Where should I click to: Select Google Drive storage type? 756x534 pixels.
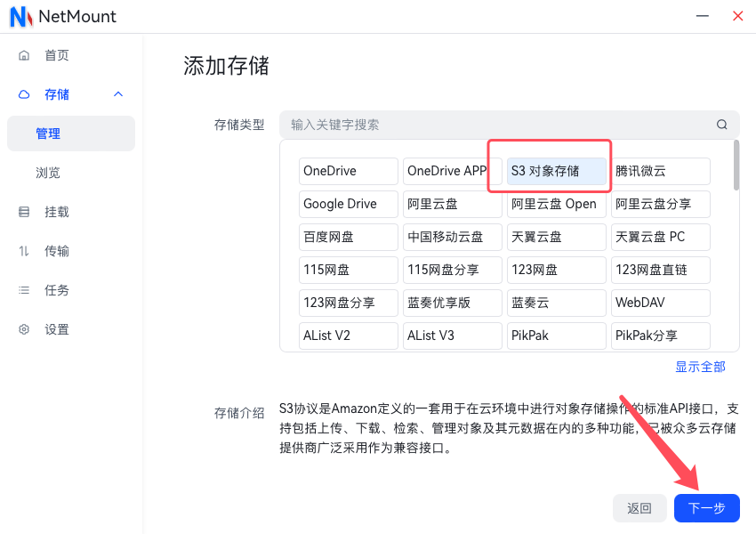(348, 204)
